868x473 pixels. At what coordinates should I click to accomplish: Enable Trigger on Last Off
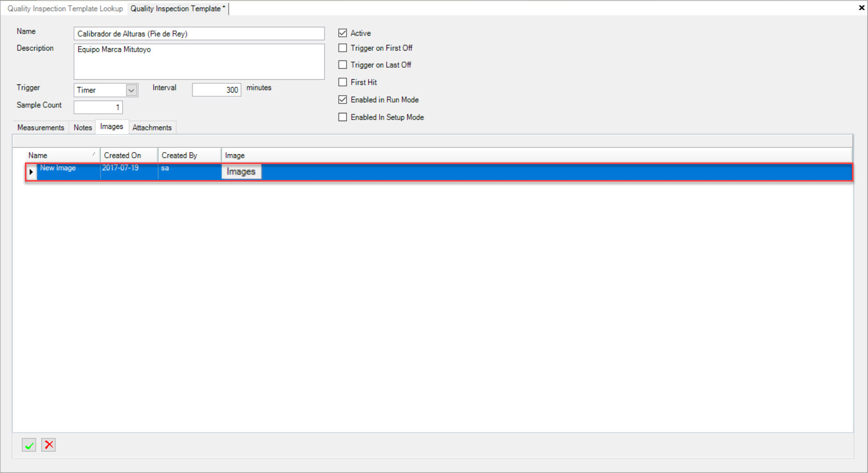[342, 65]
